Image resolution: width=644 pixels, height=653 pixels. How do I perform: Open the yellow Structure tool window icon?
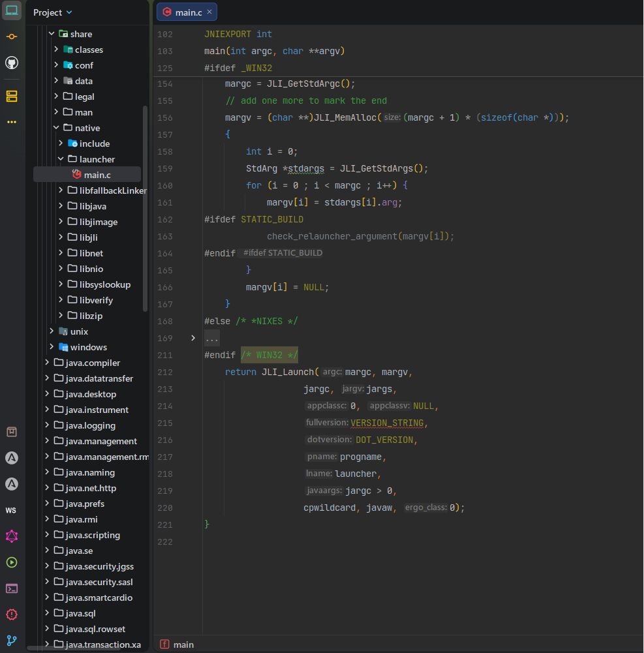tap(12, 96)
